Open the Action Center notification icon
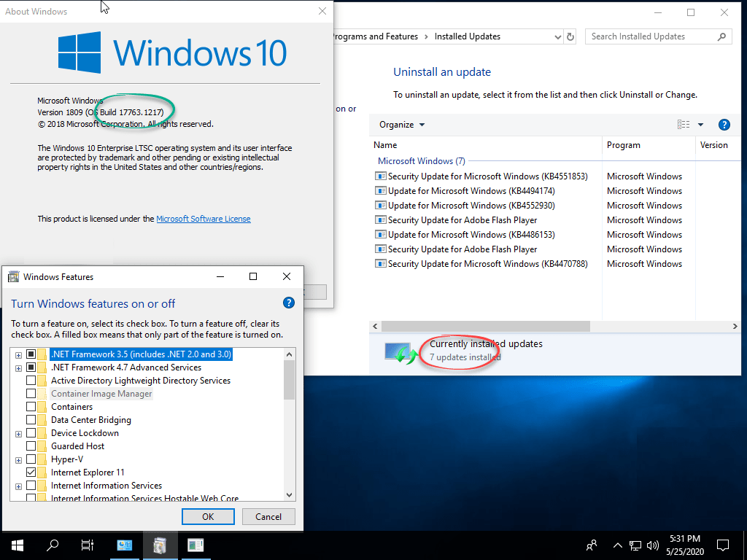 [723, 545]
